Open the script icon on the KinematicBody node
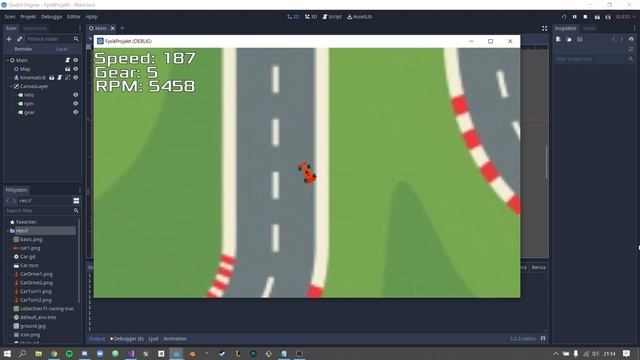 (x=60, y=78)
